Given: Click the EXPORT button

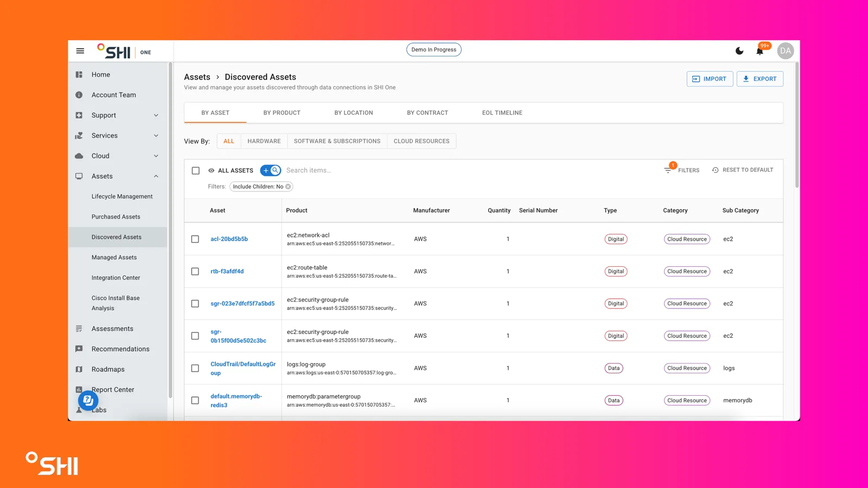Looking at the screenshot, I should pos(759,79).
